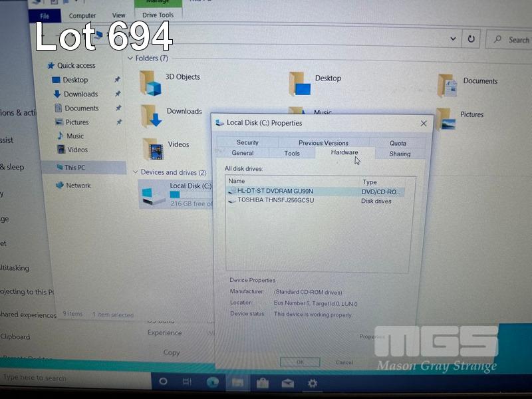Viewport: 532px width, 399px height.
Task: Open Settings gear from the taskbar
Action: click(x=312, y=383)
